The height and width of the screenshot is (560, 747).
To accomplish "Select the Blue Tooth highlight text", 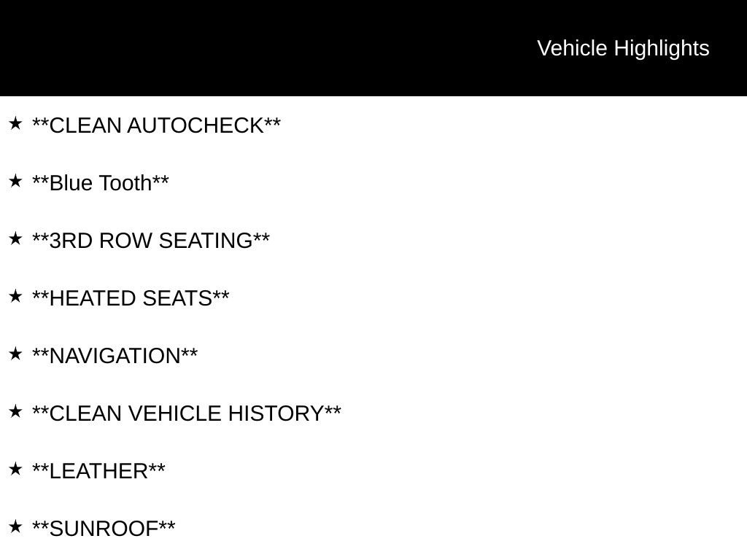I will [x=101, y=183].
